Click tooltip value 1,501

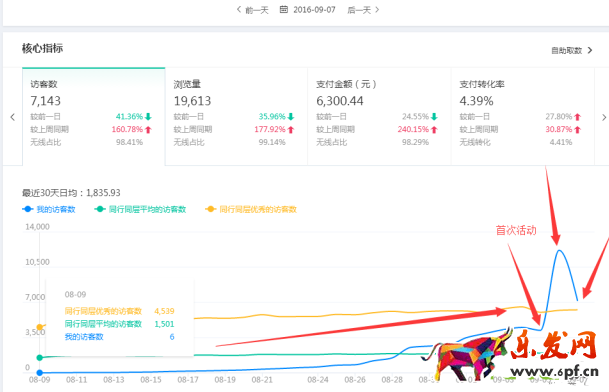(164, 324)
